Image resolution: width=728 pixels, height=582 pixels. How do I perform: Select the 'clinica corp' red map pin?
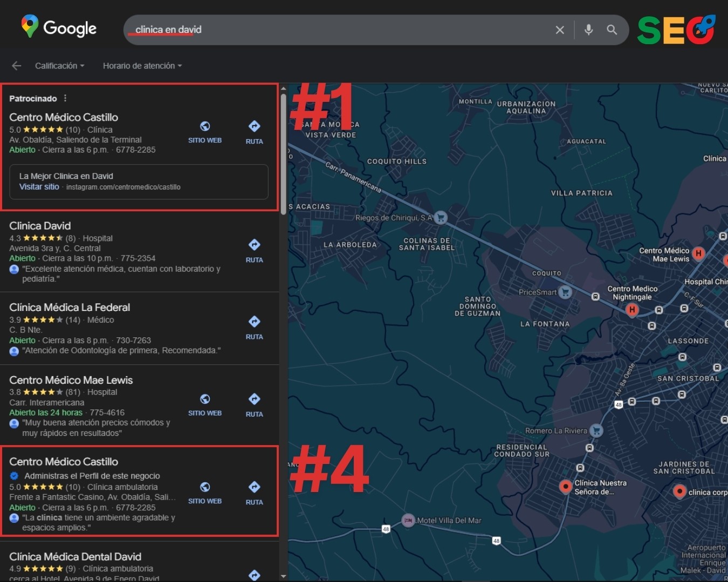[x=680, y=491]
